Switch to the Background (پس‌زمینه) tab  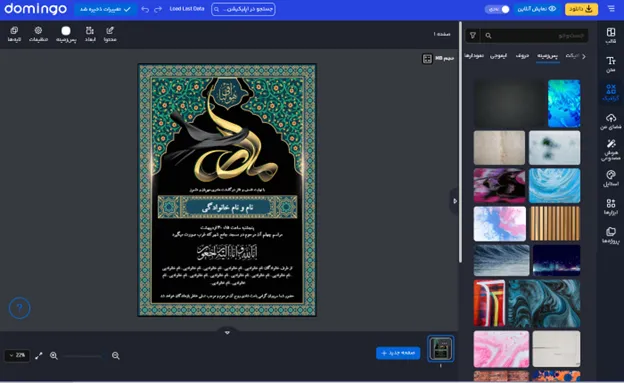(547, 56)
